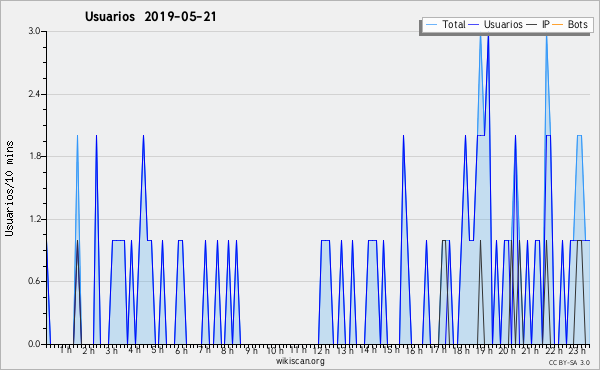Image resolution: width=600 pixels, height=370 pixels.
Task: Click the 1 h x-axis label
Action: click(x=65, y=350)
